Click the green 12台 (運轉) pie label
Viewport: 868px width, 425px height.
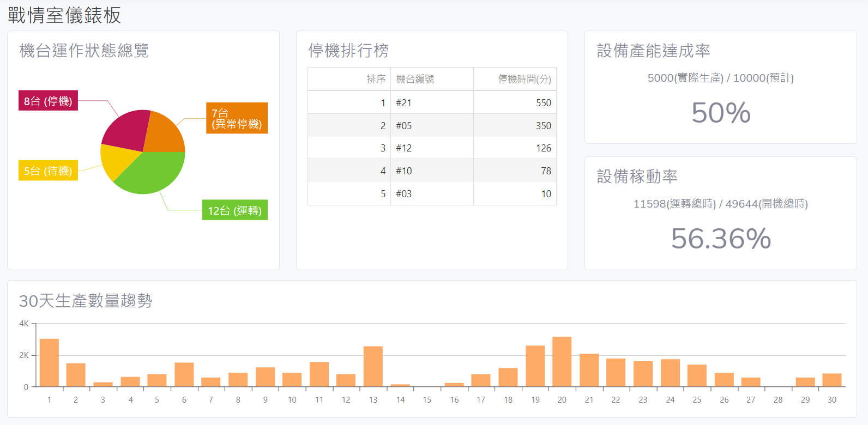click(x=235, y=210)
